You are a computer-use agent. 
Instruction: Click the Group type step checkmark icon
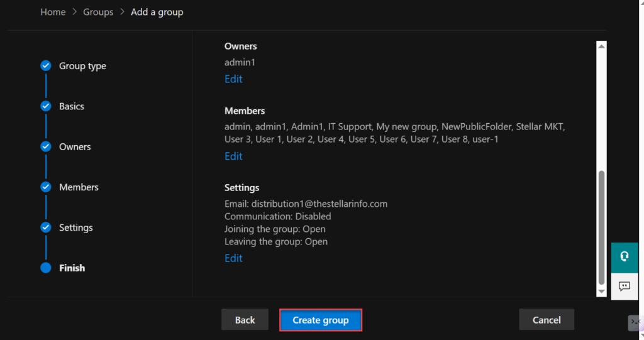coord(46,66)
